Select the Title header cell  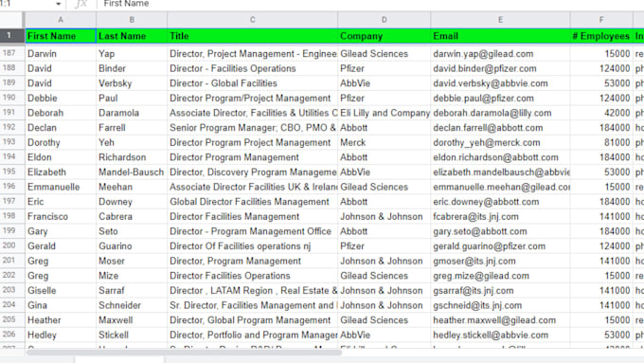(x=253, y=36)
